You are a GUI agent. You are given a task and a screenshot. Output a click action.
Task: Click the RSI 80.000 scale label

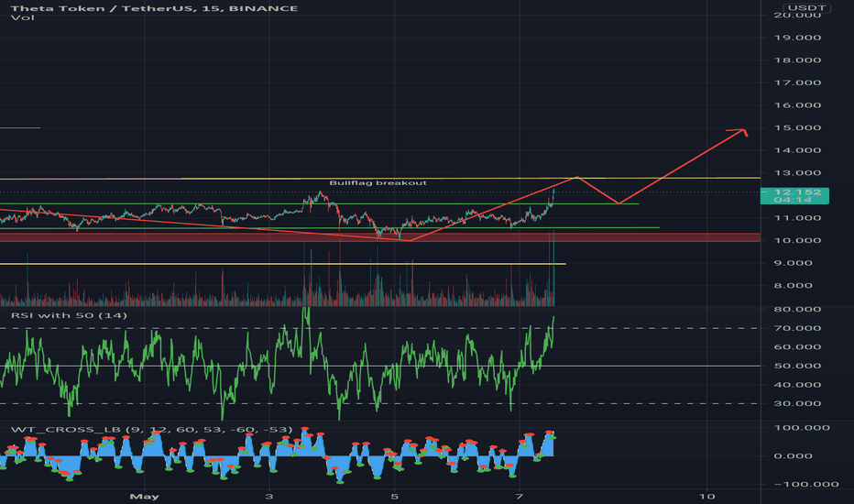797,310
